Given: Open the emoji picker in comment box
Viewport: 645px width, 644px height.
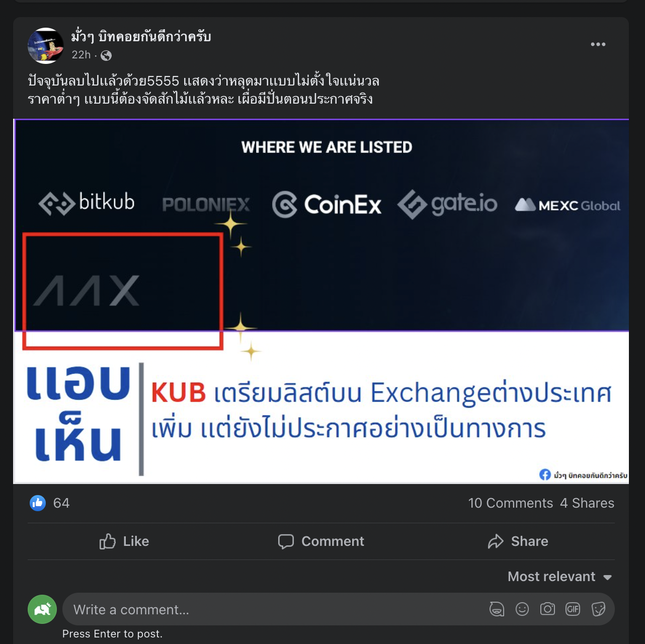Looking at the screenshot, I should [x=522, y=609].
